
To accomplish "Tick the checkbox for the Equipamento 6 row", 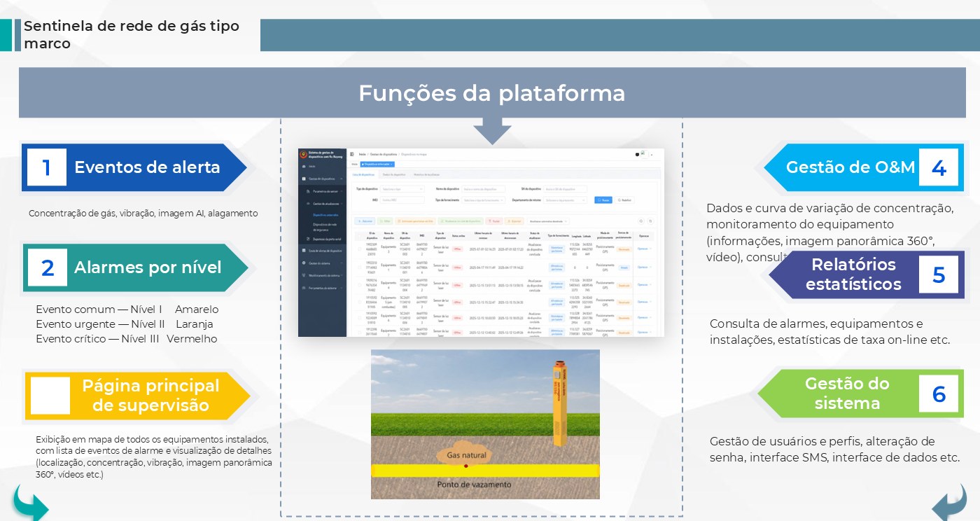I will click(x=359, y=318).
